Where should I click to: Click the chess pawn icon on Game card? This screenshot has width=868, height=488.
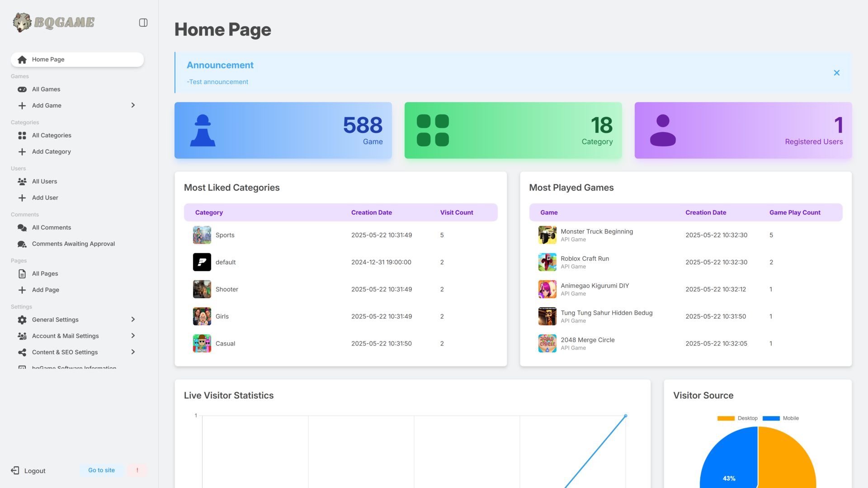click(203, 130)
